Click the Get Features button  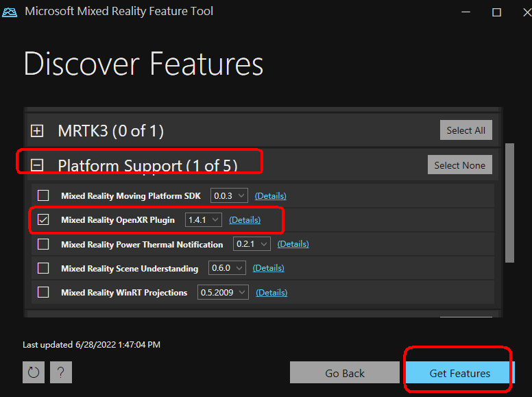(460, 372)
